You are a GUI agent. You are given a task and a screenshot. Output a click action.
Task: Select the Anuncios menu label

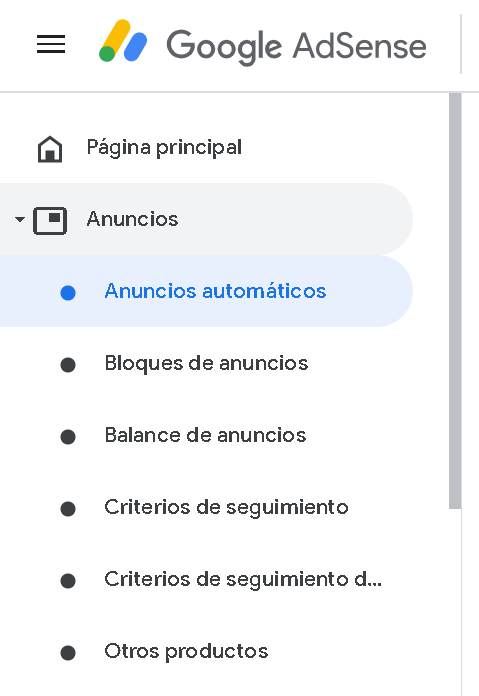[132, 219]
